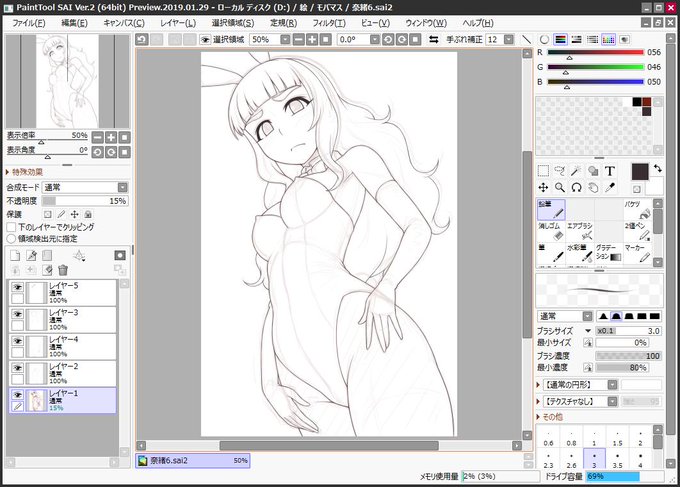Open the stabilizer value dropdown
Screen dimensions: 680x487
pos(509,39)
